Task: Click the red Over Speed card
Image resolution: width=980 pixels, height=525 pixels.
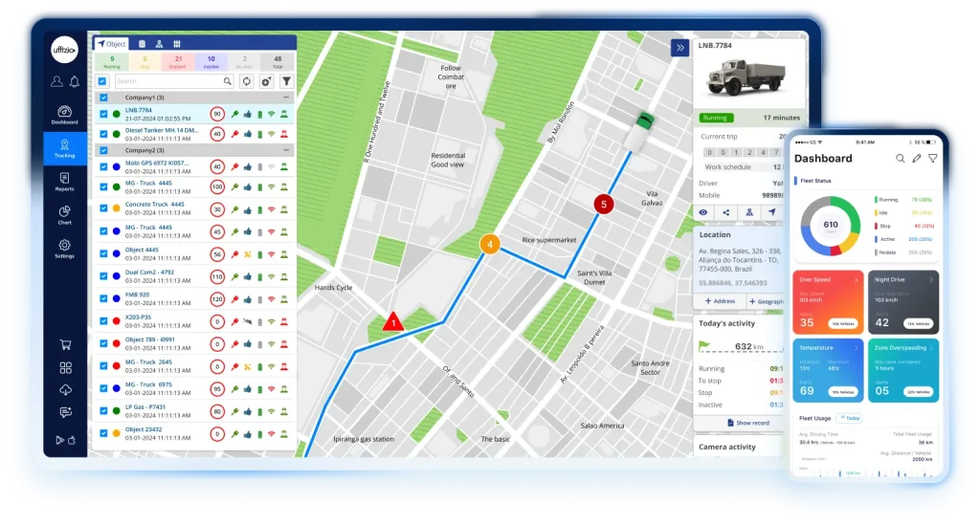Action: coord(827,301)
